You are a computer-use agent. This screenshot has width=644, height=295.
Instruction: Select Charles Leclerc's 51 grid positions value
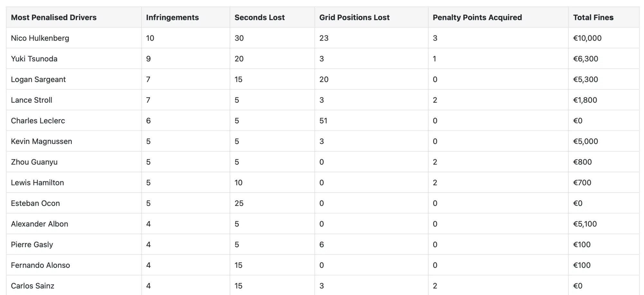pos(323,120)
